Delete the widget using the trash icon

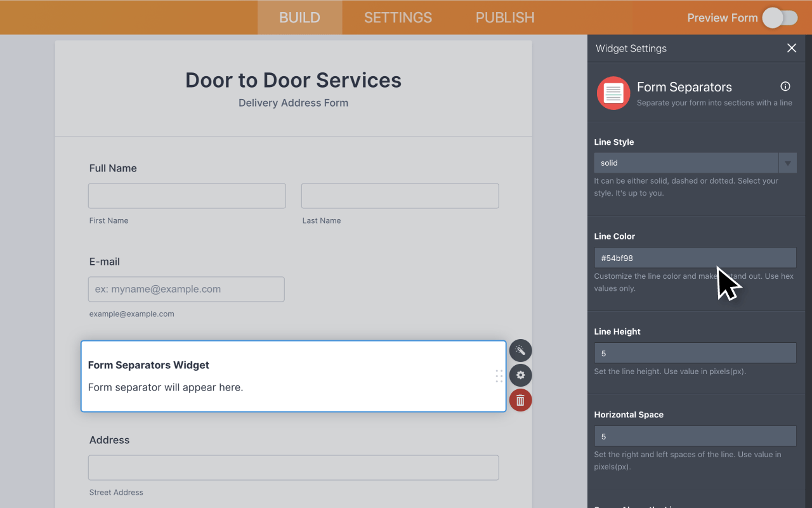(520, 400)
